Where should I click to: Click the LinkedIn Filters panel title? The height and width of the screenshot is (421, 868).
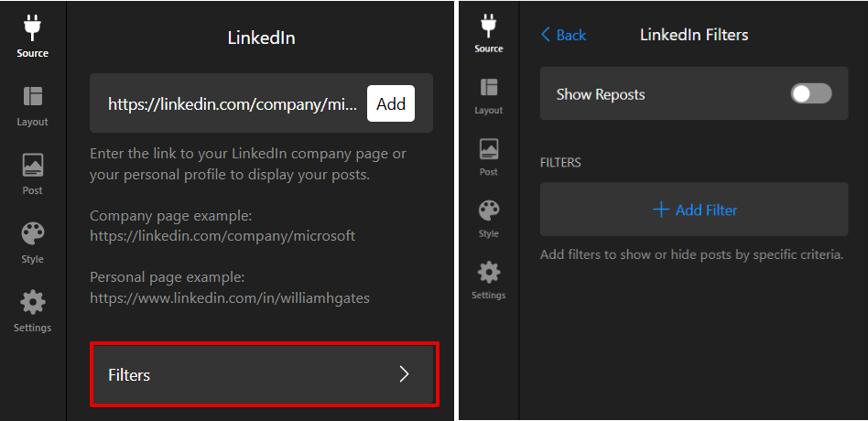694,35
